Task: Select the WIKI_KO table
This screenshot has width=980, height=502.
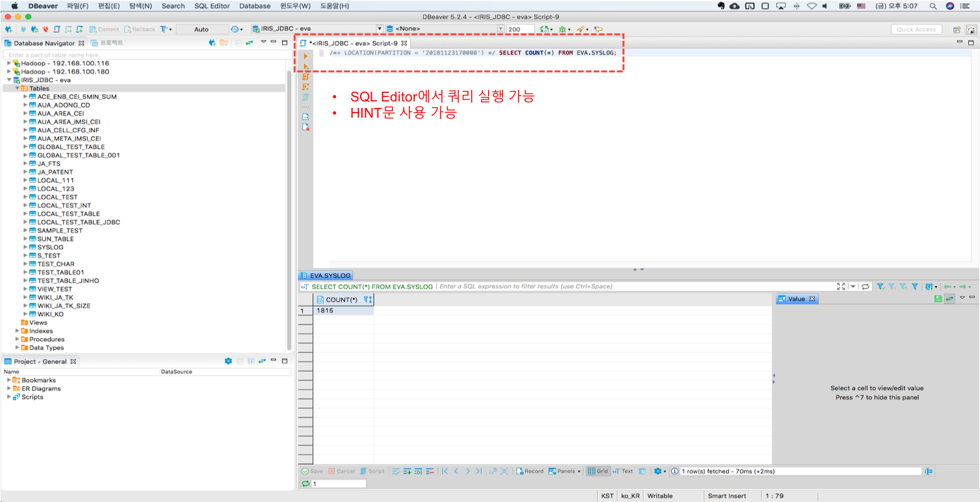Action: tap(50, 314)
